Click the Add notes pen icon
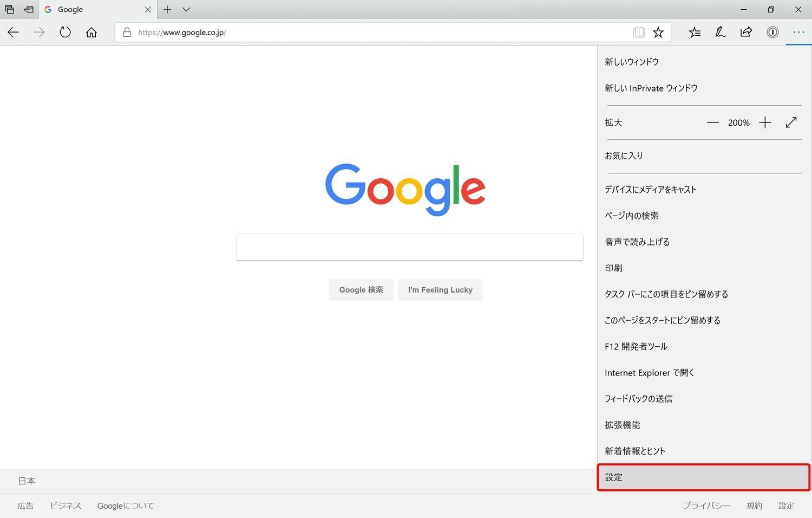The image size is (812, 518). [720, 33]
